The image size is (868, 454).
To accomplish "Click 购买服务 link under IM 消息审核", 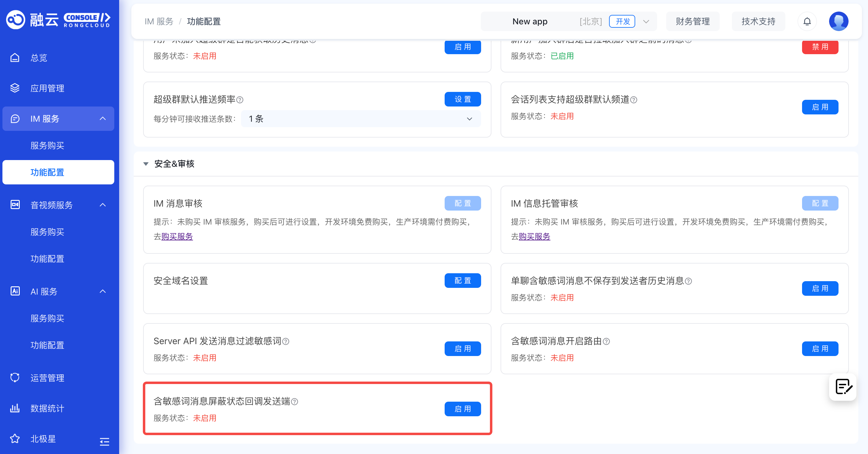I will 177,236.
